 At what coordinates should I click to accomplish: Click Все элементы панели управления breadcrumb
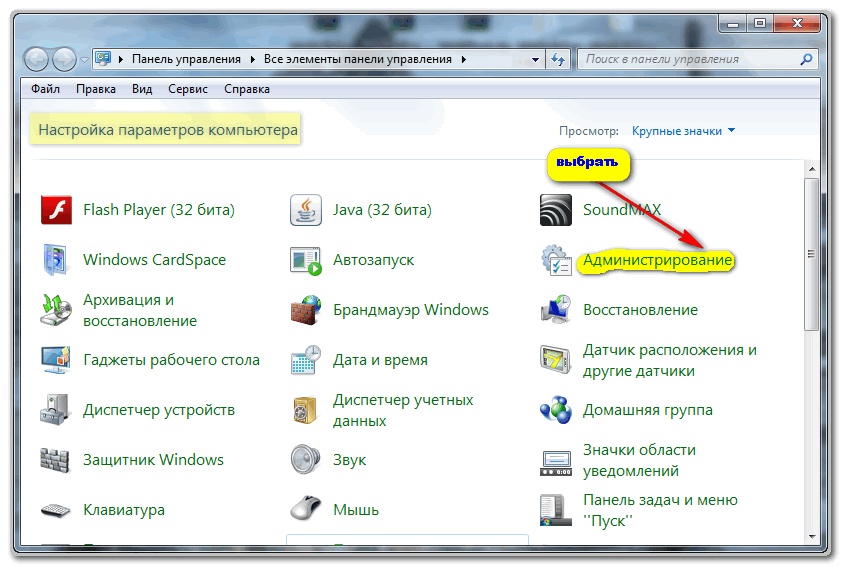point(358,59)
